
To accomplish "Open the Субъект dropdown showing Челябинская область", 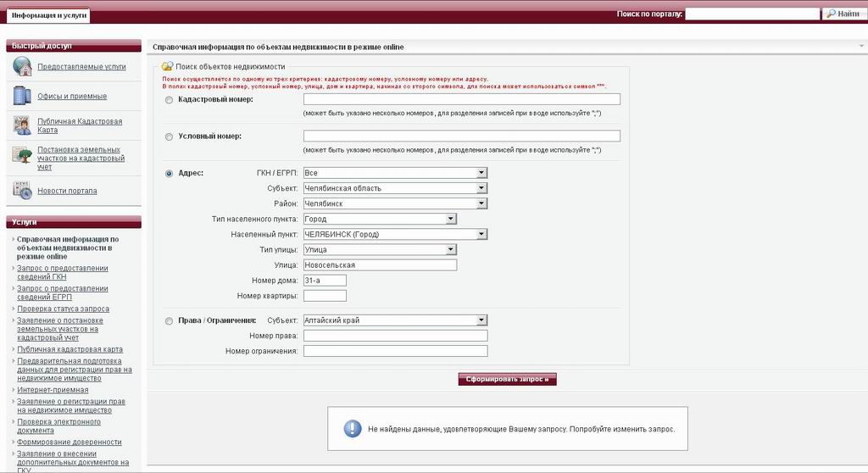I will [x=481, y=188].
